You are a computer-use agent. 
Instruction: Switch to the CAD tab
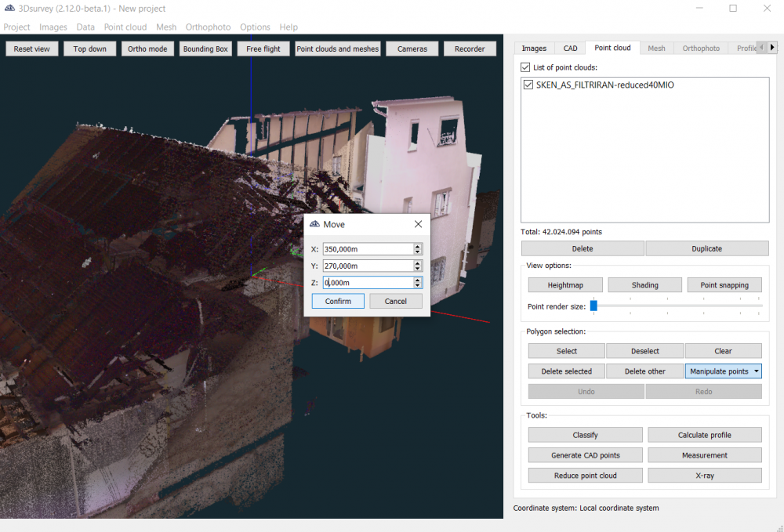[x=570, y=49]
